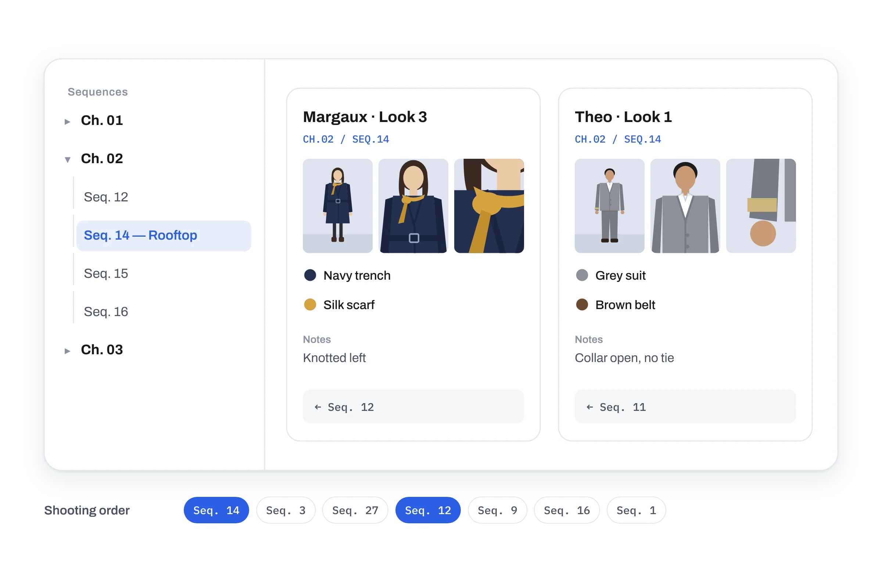Click the Brown belt label
Screen dimensions: 882x588
pyautogui.click(x=625, y=305)
